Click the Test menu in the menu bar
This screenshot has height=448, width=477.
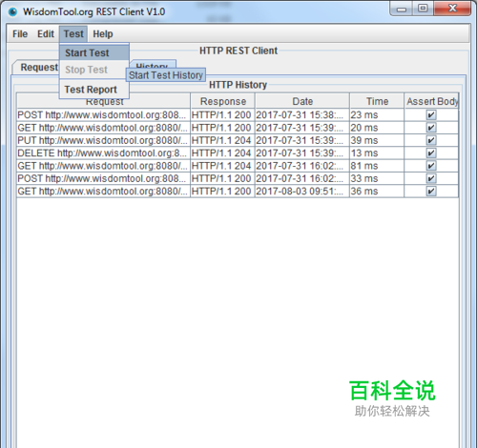tap(73, 34)
